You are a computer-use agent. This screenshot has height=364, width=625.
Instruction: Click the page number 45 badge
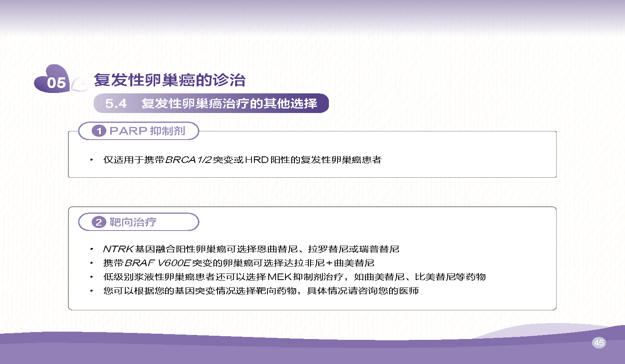599,343
